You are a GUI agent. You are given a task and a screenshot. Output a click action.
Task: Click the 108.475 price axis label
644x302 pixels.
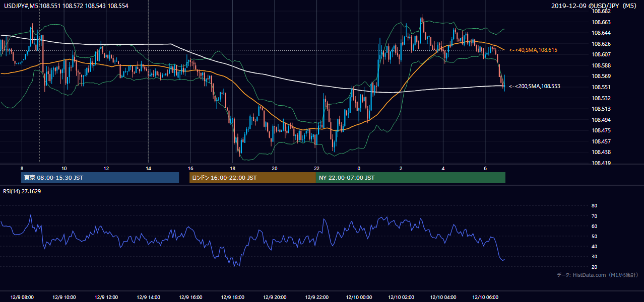click(601, 130)
